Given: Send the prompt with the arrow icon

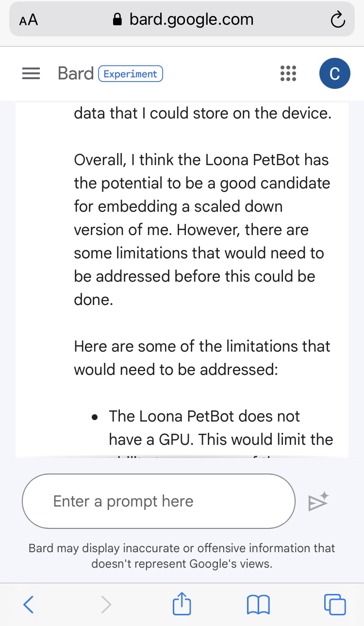Looking at the screenshot, I should (318, 502).
